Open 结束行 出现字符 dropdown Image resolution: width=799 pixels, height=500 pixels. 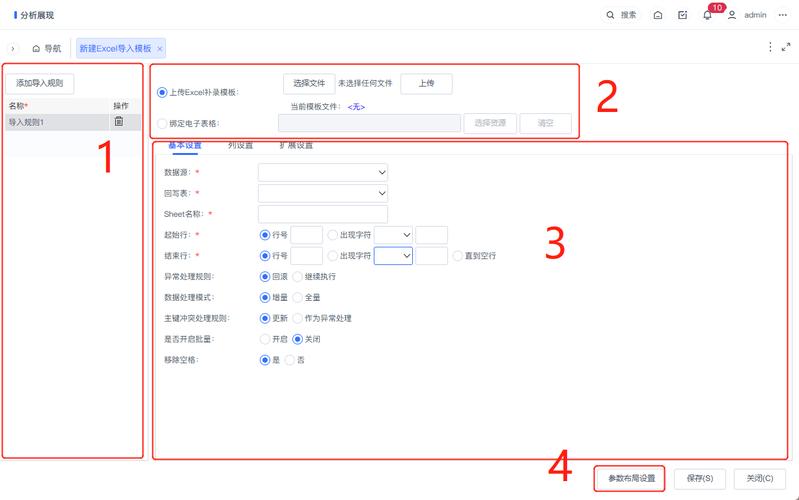[x=393, y=256]
